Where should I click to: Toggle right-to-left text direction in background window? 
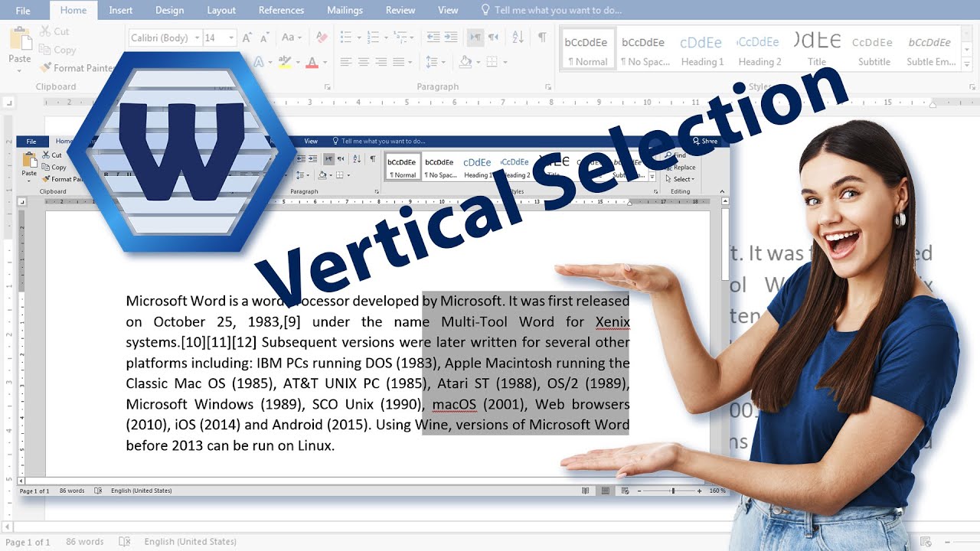tap(494, 37)
